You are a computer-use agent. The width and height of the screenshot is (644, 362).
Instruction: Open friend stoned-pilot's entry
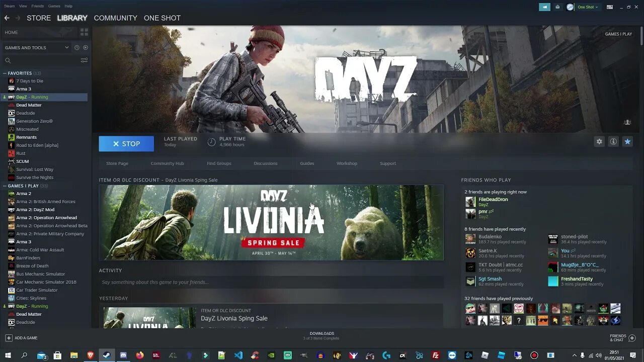point(577,239)
